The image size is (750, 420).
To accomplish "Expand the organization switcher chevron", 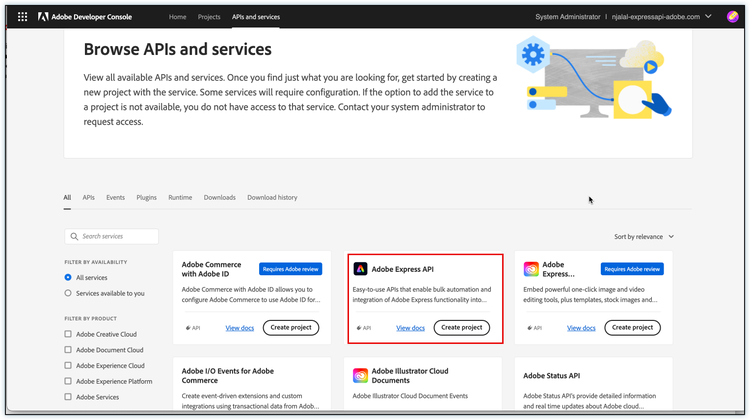I will 708,16.
